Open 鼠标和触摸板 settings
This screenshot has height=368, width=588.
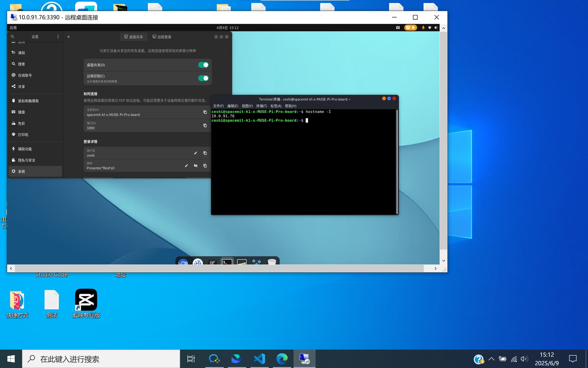tap(35, 101)
